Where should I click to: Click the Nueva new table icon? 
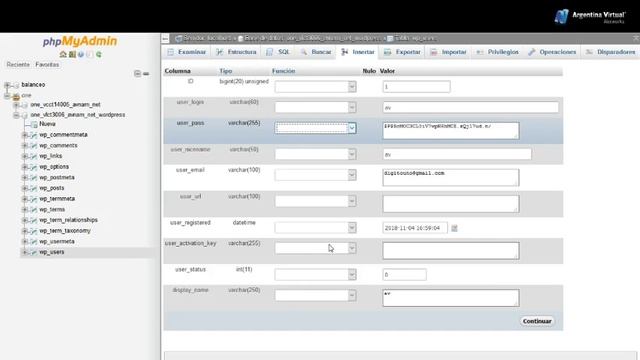coord(34,124)
